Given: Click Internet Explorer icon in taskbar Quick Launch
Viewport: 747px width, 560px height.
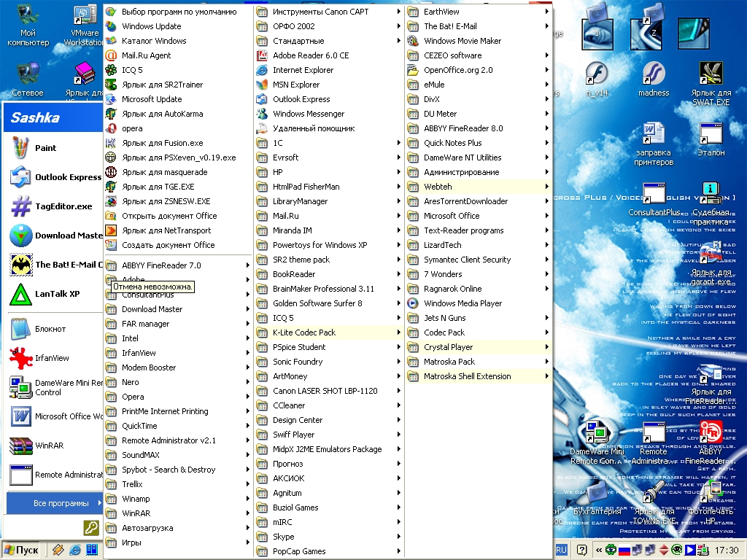Looking at the screenshot, I should pos(75,550).
